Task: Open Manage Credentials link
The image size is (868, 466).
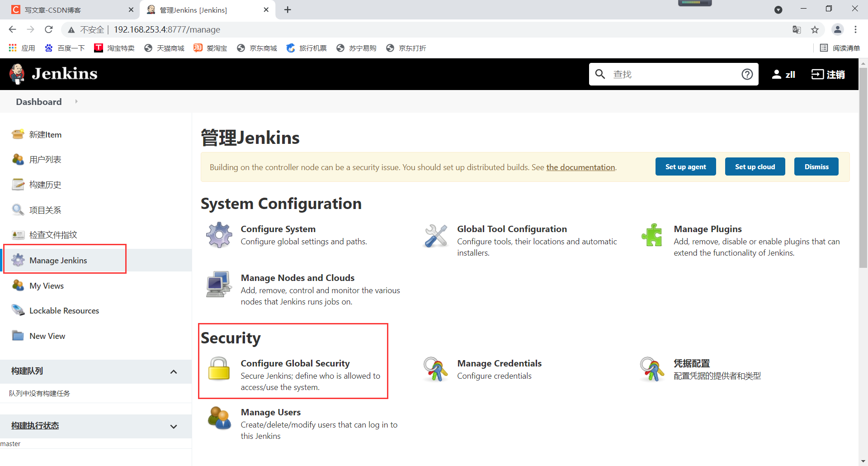Action: coord(499,363)
